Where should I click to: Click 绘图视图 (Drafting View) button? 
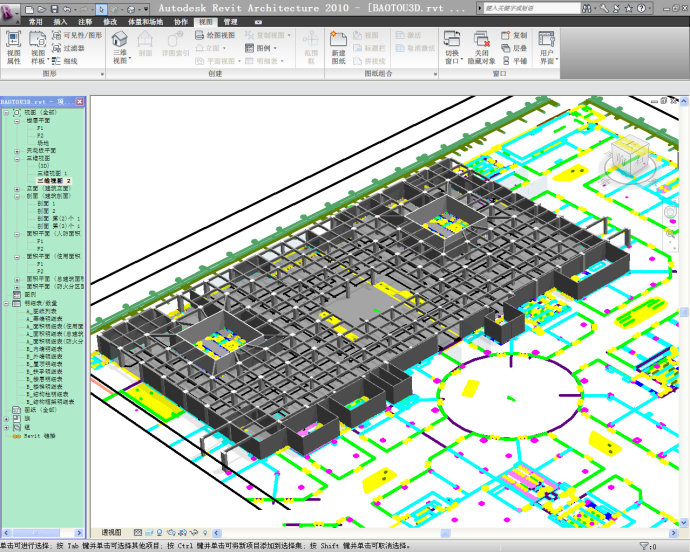click(215, 35)
